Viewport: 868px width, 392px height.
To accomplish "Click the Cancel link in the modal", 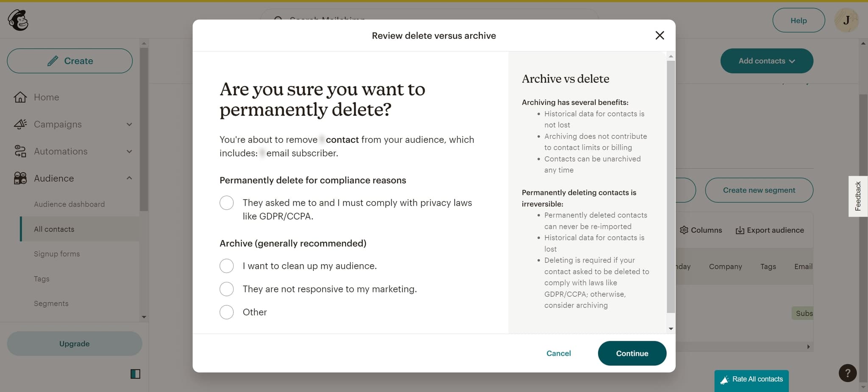I will point(558,353).
